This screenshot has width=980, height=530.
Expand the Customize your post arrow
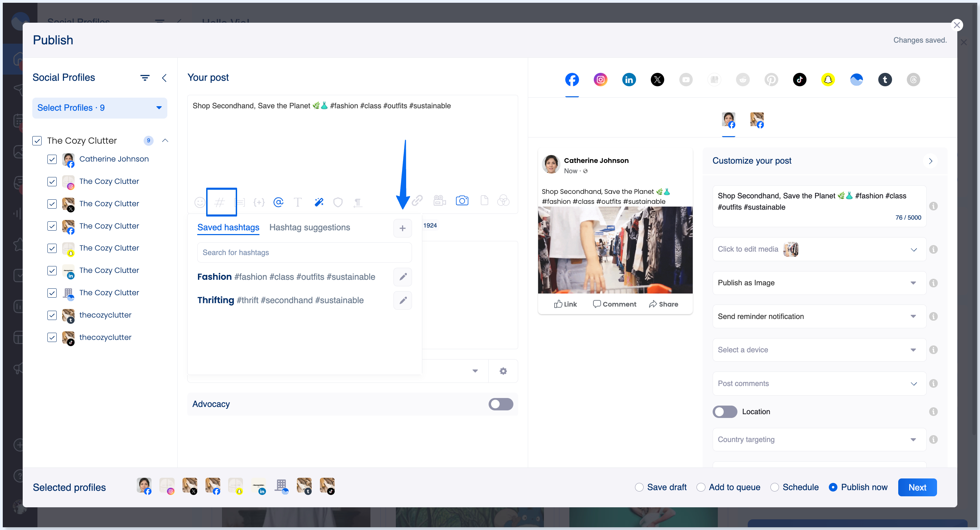(x=930, y=161)
